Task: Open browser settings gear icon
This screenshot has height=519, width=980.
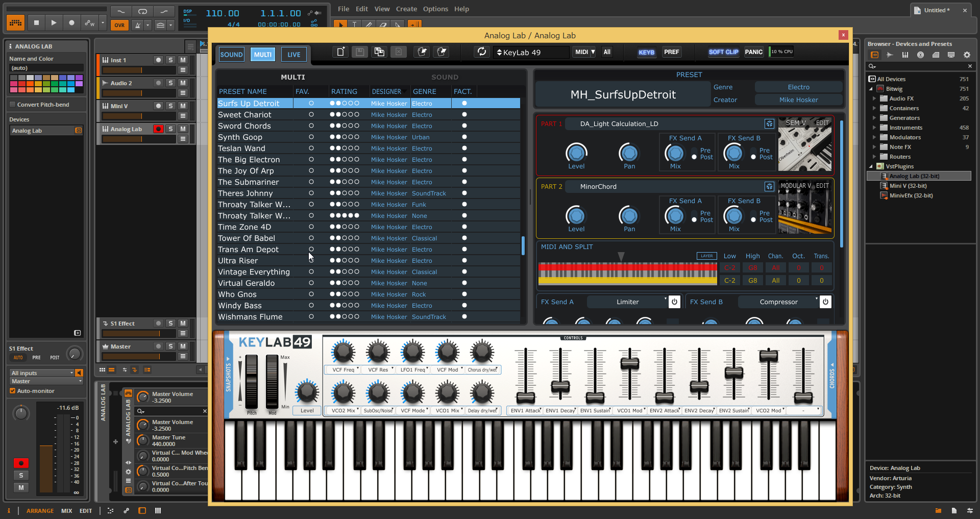Action: tap(967, 55)
